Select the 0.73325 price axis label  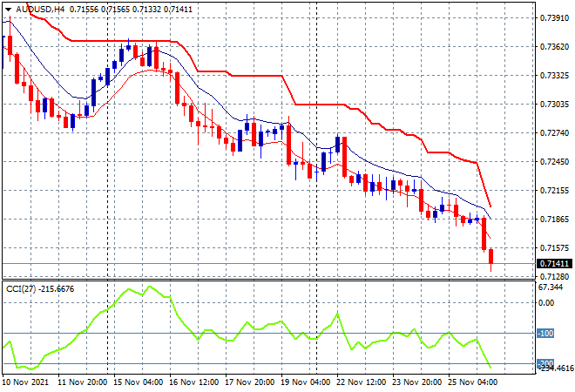555,75
